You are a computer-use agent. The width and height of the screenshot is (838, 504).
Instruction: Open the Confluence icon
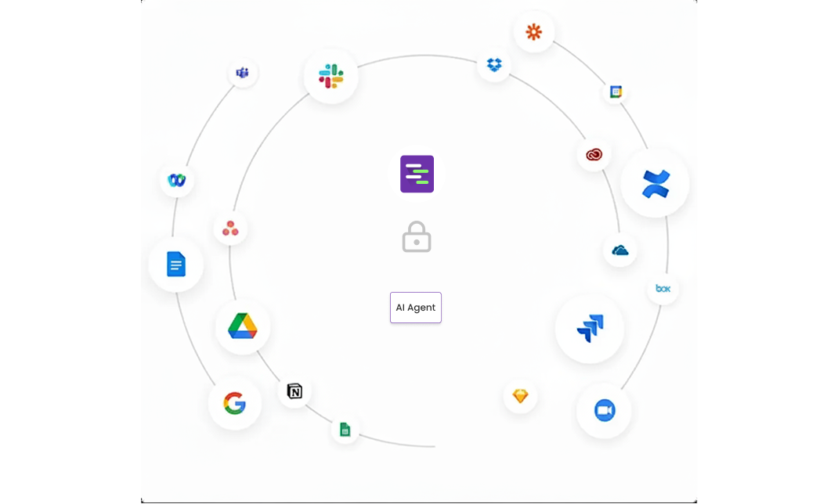point(656,184)
